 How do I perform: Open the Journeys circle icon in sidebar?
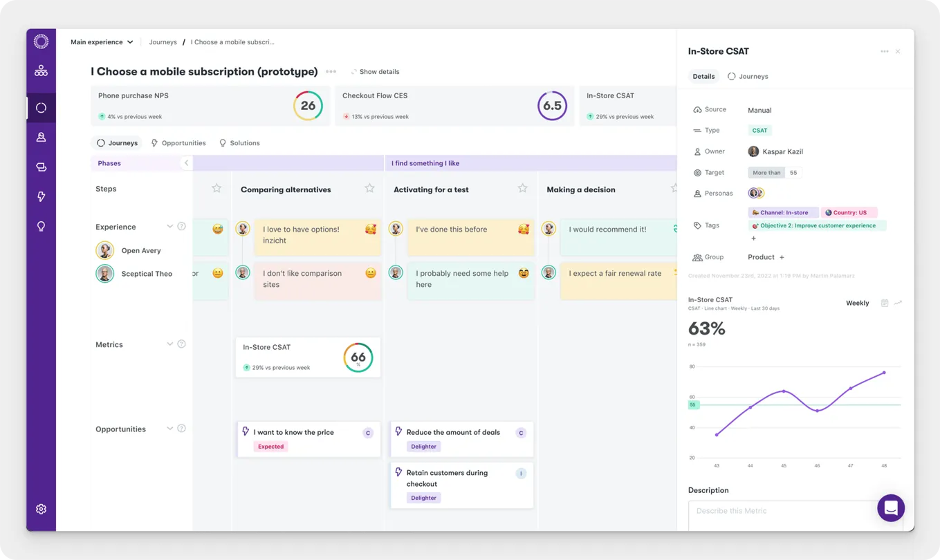coord(41,108)
